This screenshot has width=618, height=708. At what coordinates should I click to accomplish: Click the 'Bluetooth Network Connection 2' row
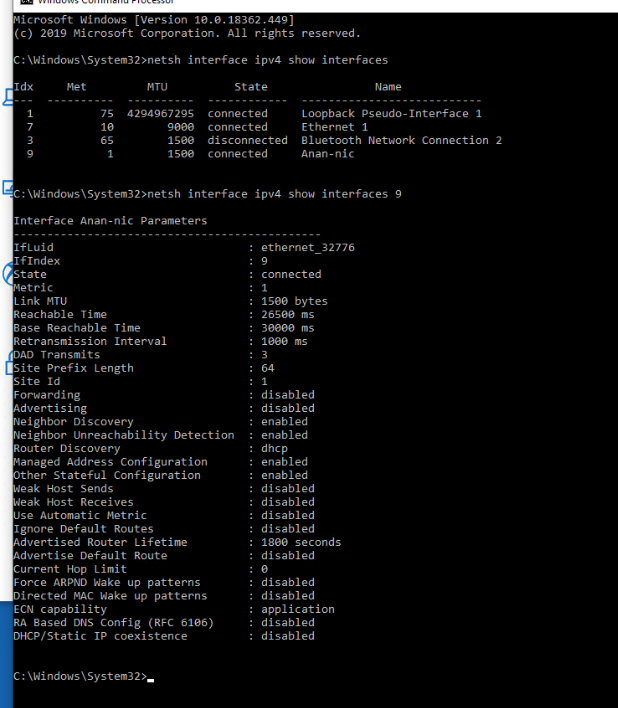pos(257,140)
